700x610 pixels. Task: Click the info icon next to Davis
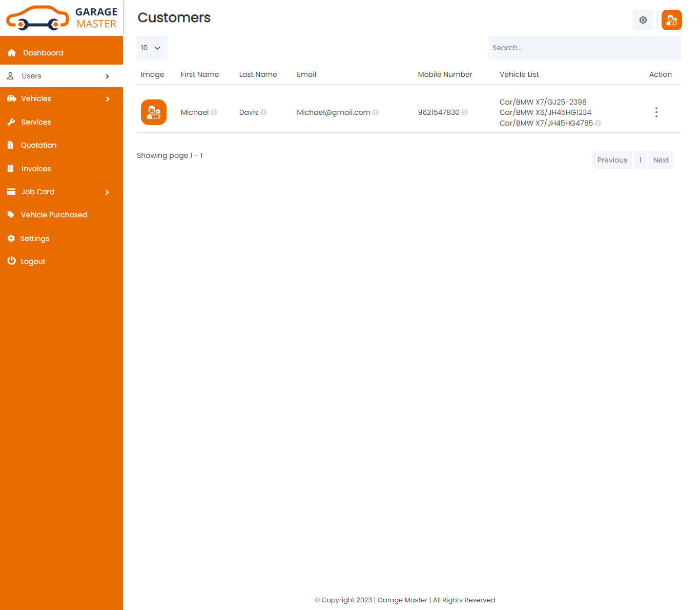tap(263, 112)
